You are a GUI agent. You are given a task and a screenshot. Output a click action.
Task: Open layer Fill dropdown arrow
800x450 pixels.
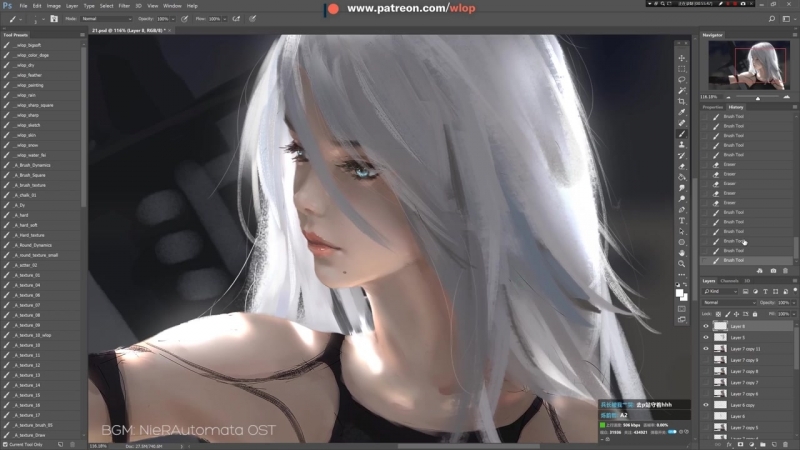click(794, 314)
